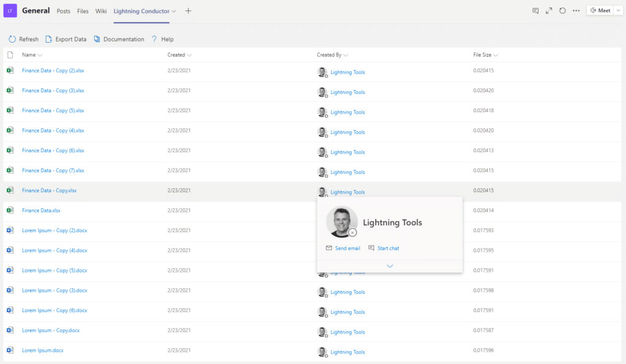Image resolution: width=626 pixels, height=364 pixels.
Task: Open Lorem Ipsum - Copy (5).docx
Action: pyautogui.click(x=54, y=271)
